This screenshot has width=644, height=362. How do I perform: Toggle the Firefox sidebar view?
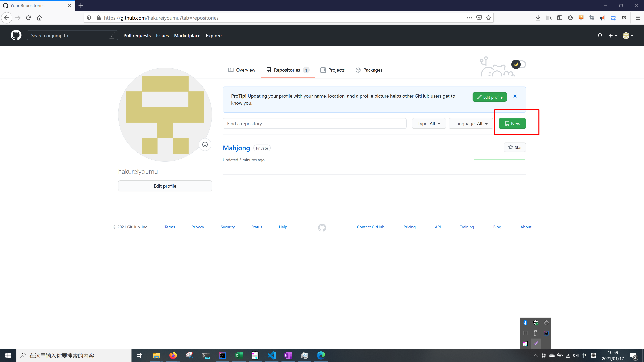559,18
